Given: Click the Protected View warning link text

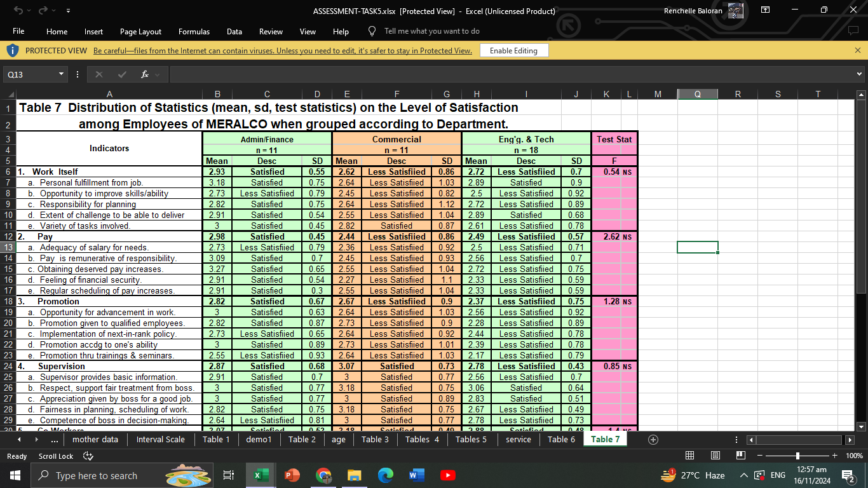Looking at the screenshot, I should [x=283, y=51].
